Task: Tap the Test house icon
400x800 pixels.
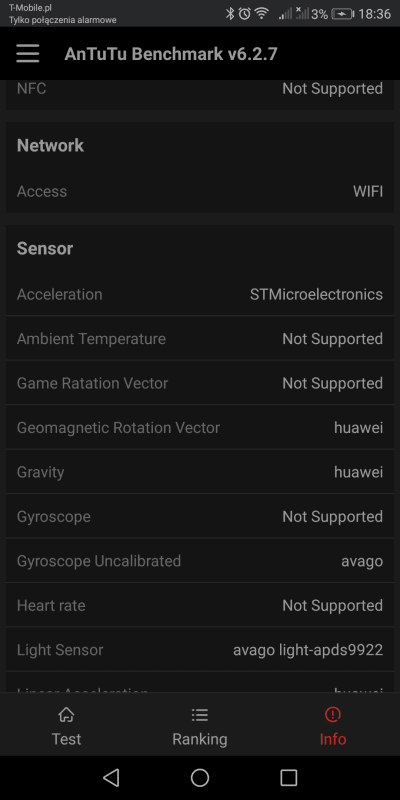Action: coord(66,715)
